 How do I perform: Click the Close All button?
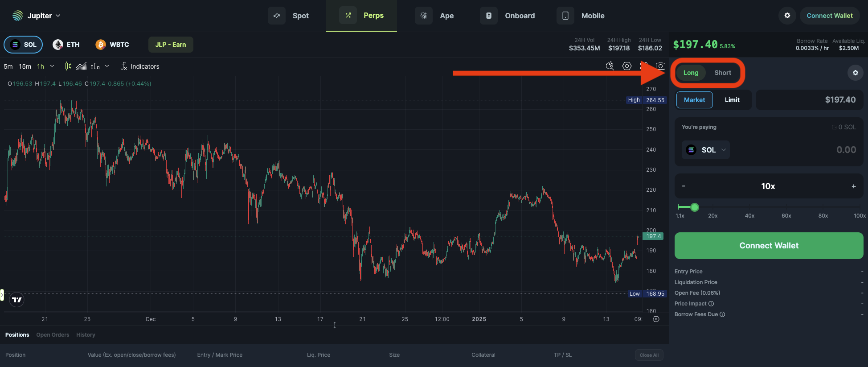coord(649,355)
